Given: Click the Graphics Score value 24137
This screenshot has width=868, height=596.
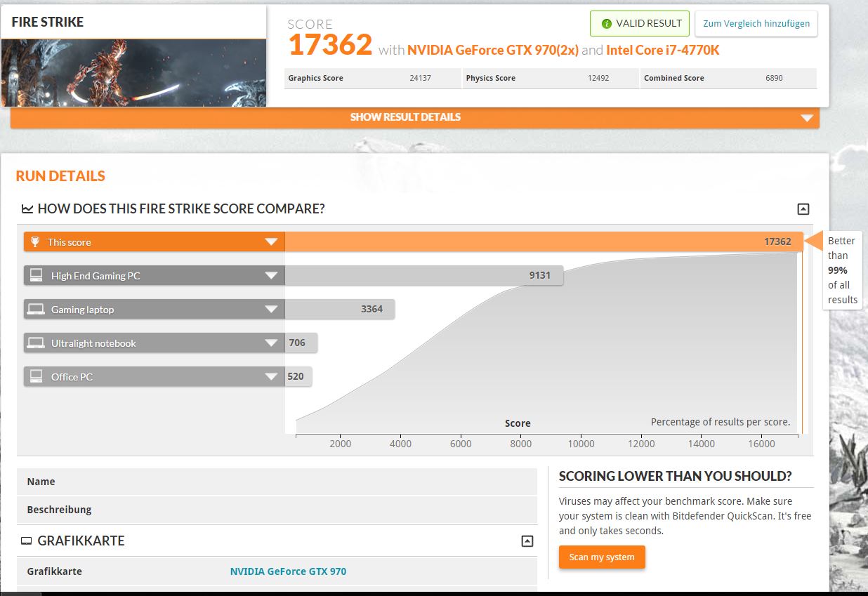Looking at the screenshot, I should [x=421, y=78].
